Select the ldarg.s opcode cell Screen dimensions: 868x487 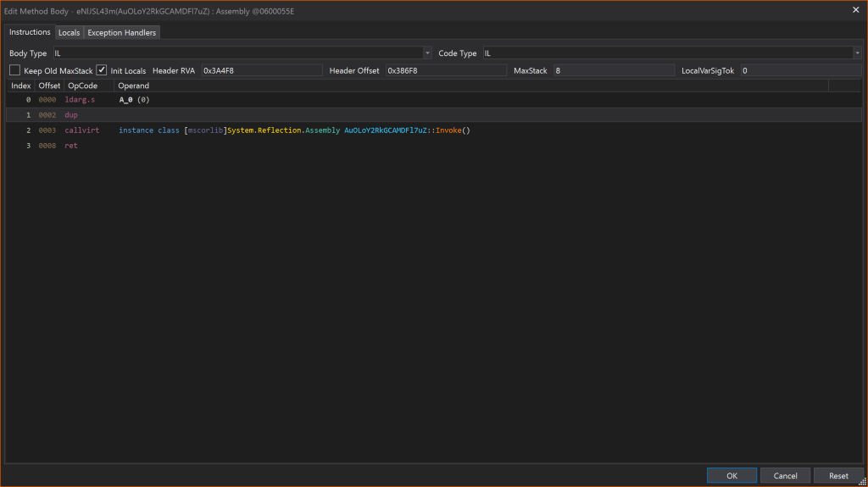point(80,100)
